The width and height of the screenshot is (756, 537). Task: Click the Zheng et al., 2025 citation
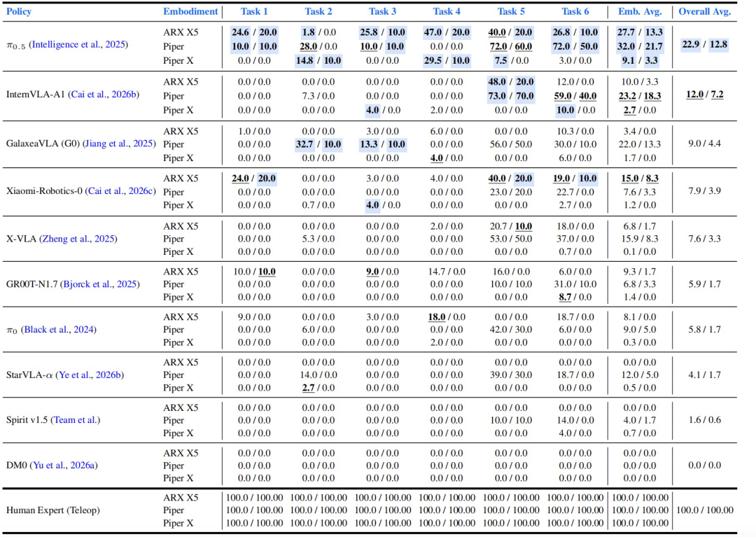point(77,239)
